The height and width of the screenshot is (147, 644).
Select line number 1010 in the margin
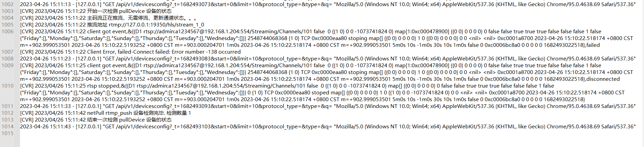pyautogui.click(x=7, y=86)
